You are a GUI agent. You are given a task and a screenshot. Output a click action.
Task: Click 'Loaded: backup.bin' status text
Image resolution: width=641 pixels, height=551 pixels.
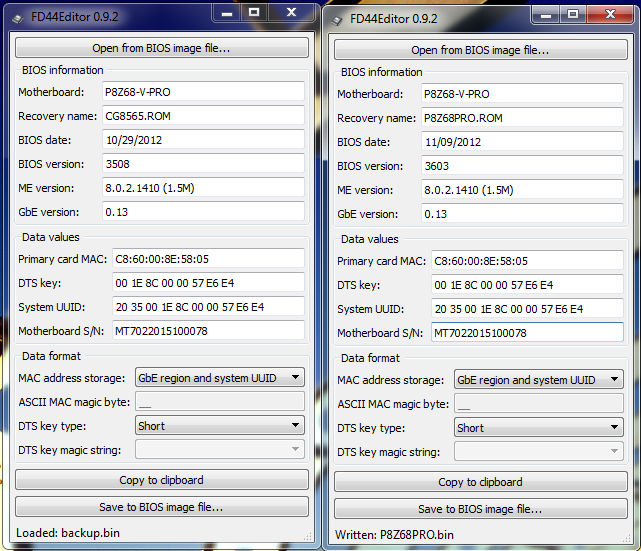tap(68, 533)
